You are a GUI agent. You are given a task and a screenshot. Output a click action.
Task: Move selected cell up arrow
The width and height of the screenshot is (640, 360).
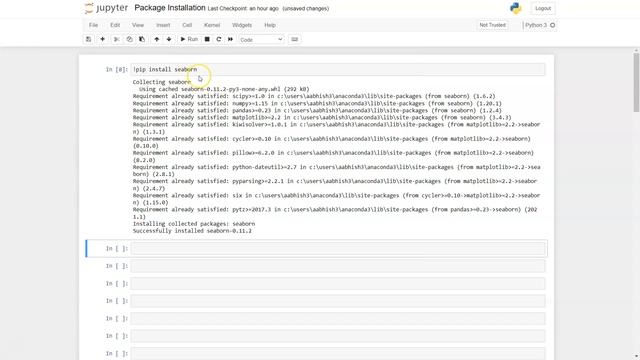pyautogui.click(x=156, y=39)
